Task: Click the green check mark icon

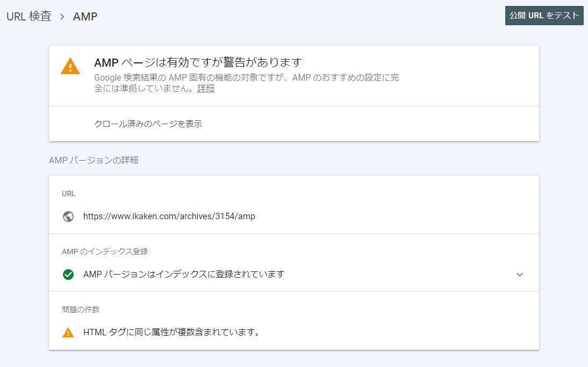Action: (68, 275)
